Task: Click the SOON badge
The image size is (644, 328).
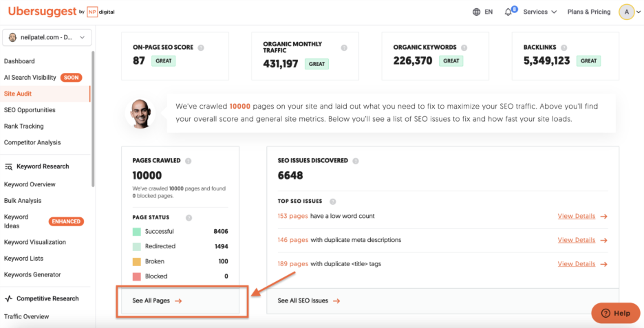Action: point(72,77)
